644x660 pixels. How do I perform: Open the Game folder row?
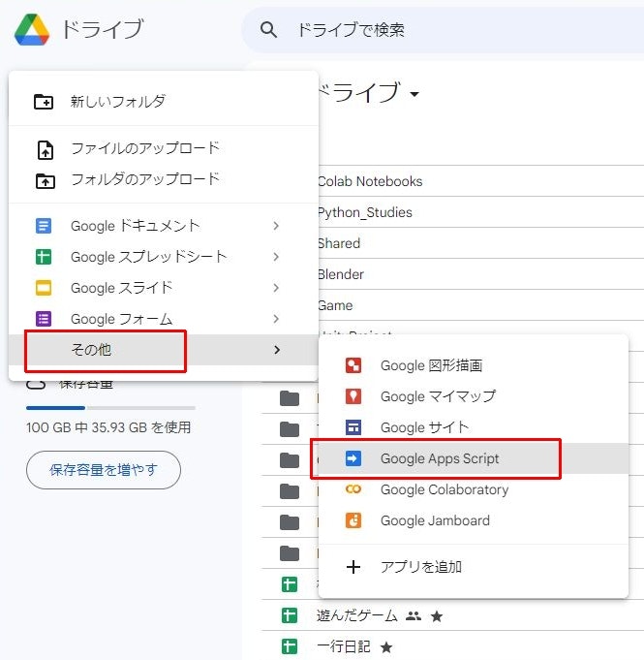(x=480, y=305)
